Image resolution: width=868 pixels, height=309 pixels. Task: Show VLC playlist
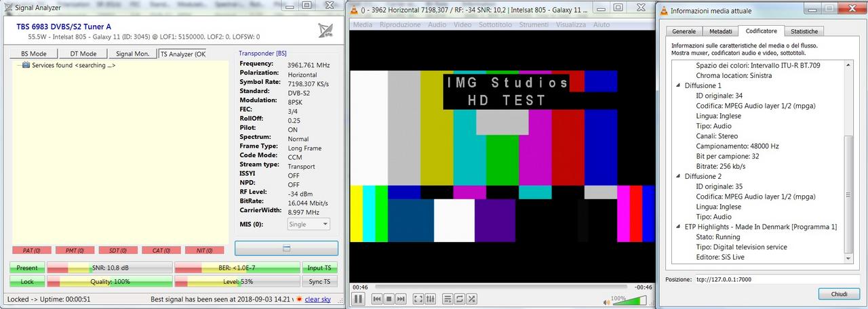pyautogui.click(x=448, y=299)
